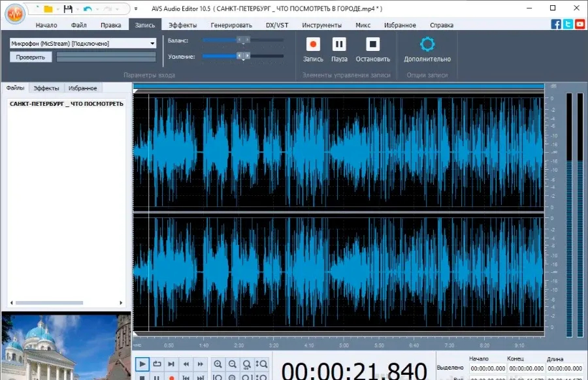Expand the arrow beside the save icon

[78, 9]
